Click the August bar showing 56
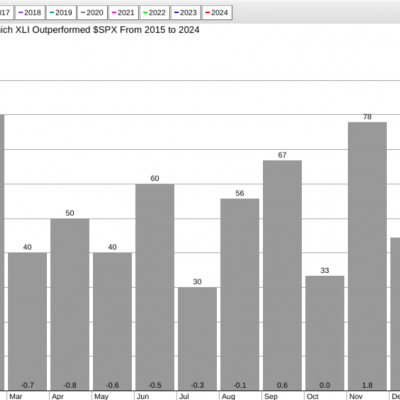Image resolution: width=400 pixels, height=400 pixels. pos(240,294)
